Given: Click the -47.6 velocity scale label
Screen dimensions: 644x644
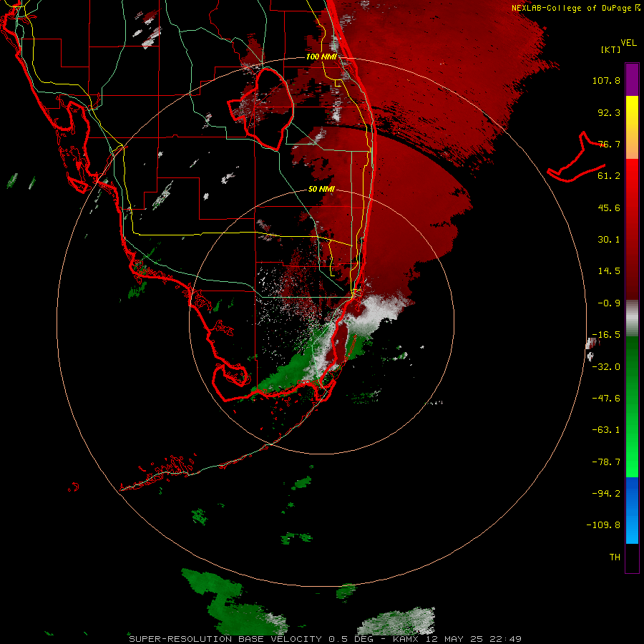Looking at the screenshot, I should [606, 399].
